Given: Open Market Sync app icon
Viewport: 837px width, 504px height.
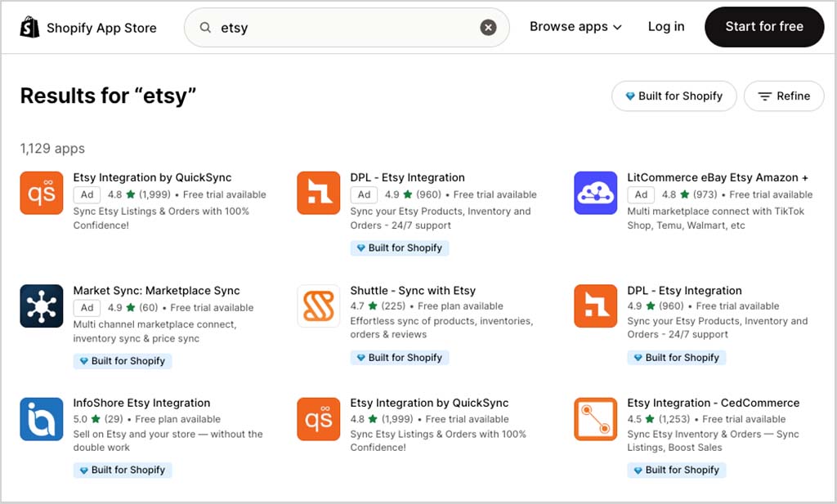Looking at the screenshot, I should [42, 306].
